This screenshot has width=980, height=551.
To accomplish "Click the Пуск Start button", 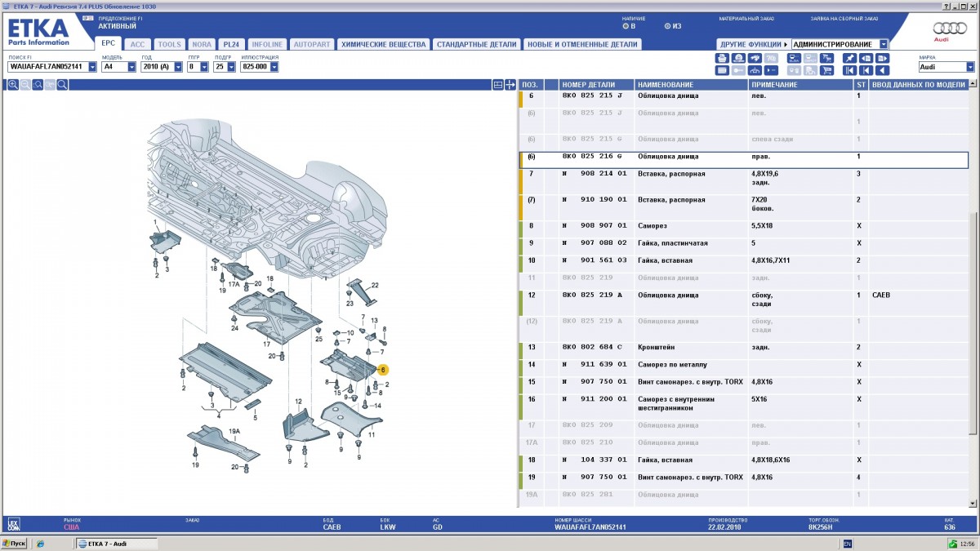I will [x=15, y=544].
